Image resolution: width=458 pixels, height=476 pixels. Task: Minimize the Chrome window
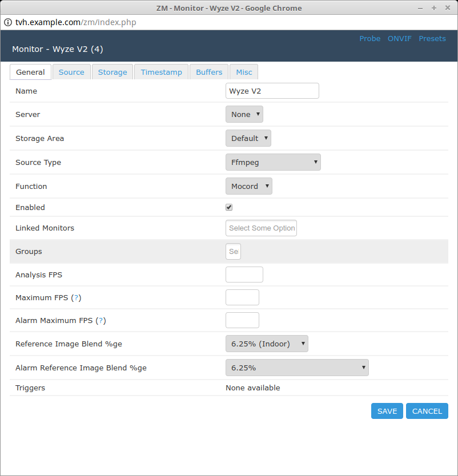[x=420, y=8]
